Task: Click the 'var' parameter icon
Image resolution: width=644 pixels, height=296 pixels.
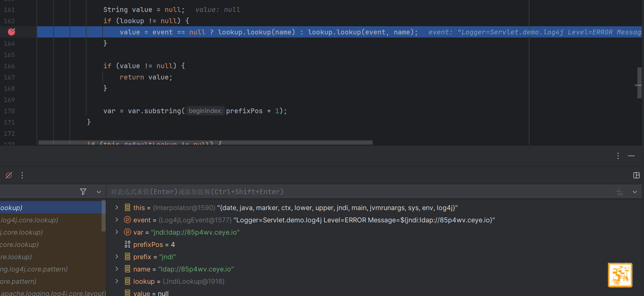Action: [128, 232]
